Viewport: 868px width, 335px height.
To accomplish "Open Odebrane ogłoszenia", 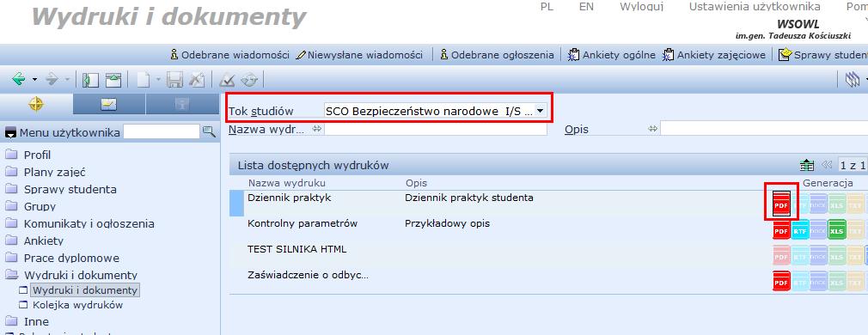I will point(497,55).
